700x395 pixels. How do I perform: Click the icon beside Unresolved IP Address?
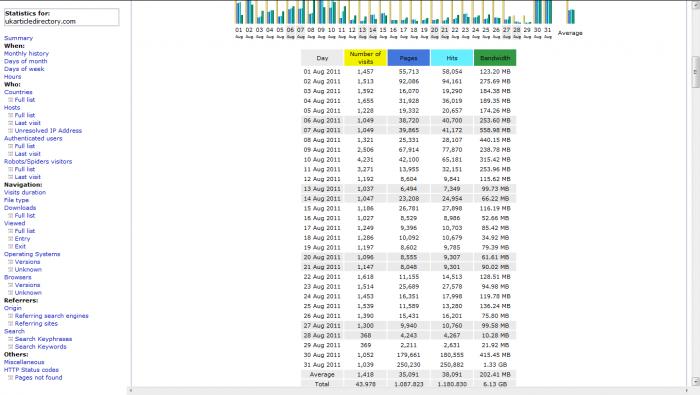(11, 130)
